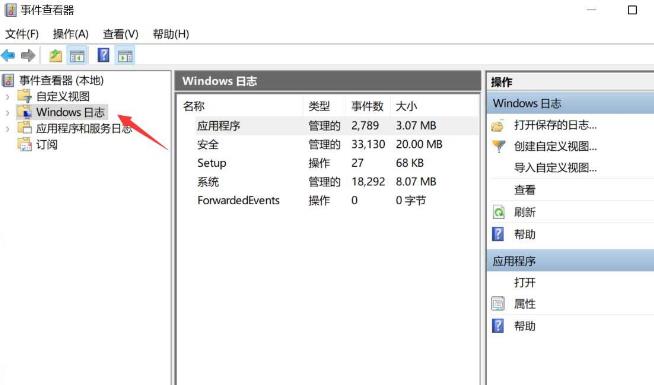The width and height of the screenshot is (654, 385).
Task: Maximize the Event Viewer window
Action: [x=632, y=10]
